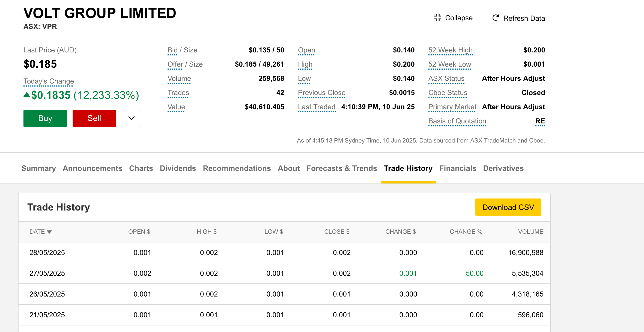This screenshot has height=332, width=644.
Task: Click the Volume glossary label
Action: point(179,79)
